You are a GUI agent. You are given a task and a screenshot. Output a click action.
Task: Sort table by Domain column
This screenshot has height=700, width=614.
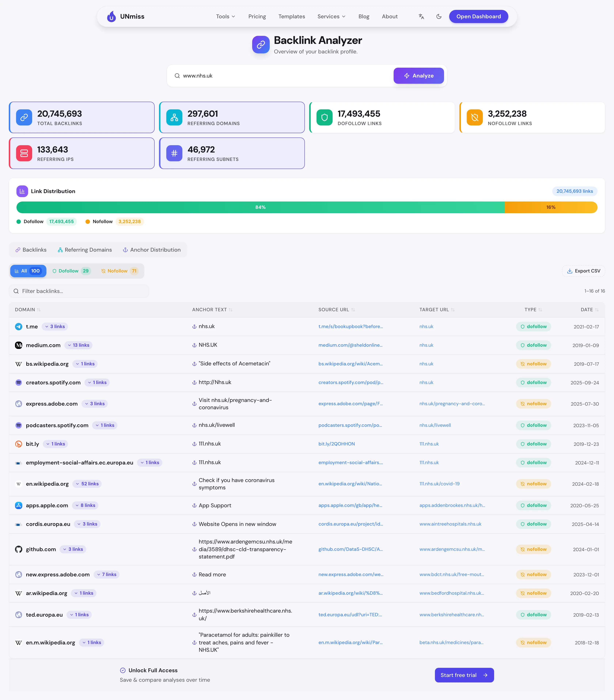[28, 310]
